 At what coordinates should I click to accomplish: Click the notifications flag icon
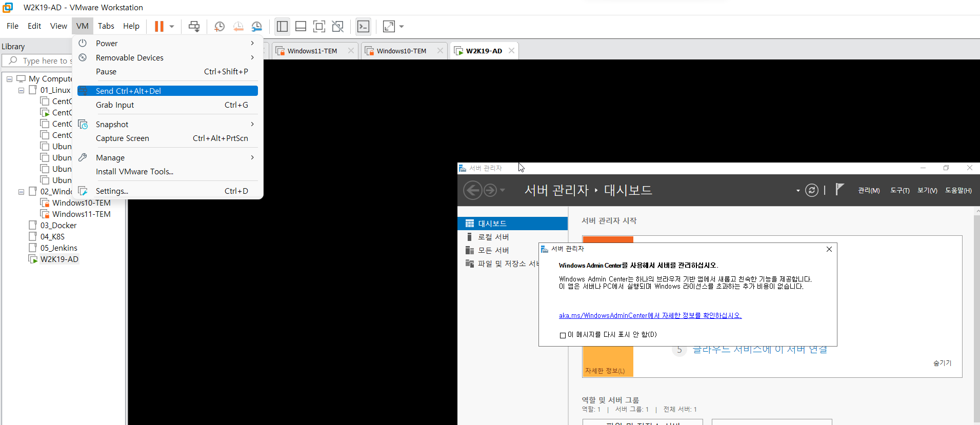(839, 190)
